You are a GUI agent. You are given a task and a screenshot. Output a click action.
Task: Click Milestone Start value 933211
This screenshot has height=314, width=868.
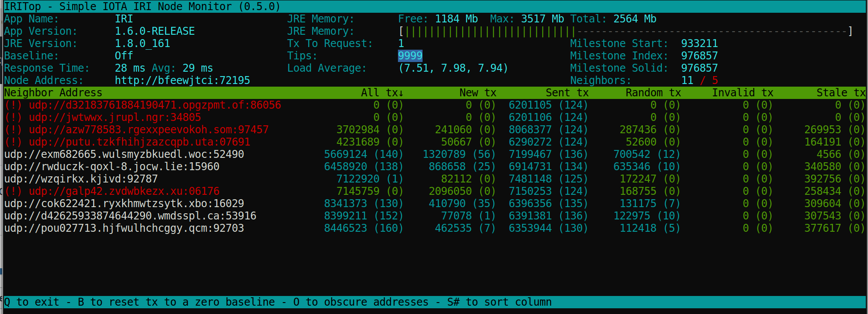pos(700,44)
